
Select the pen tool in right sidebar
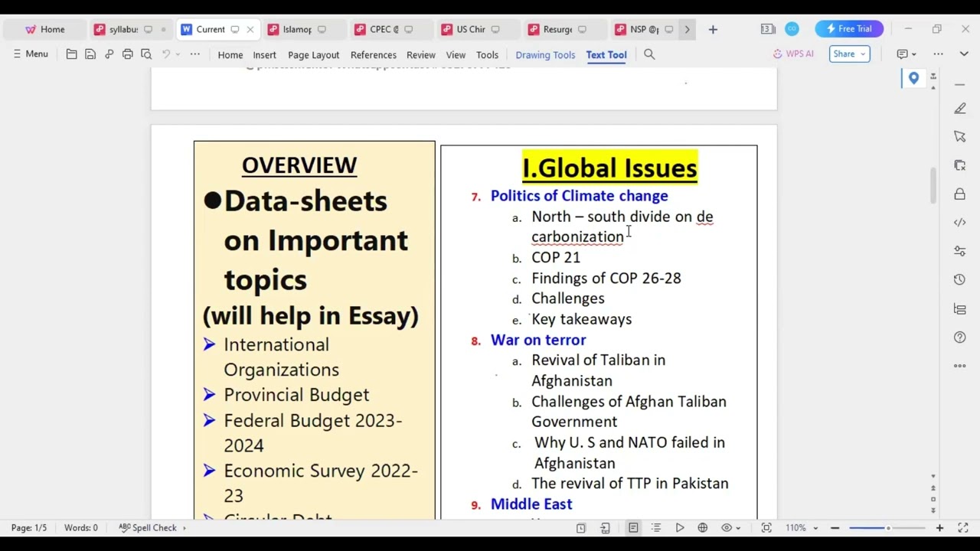(960, 109)
